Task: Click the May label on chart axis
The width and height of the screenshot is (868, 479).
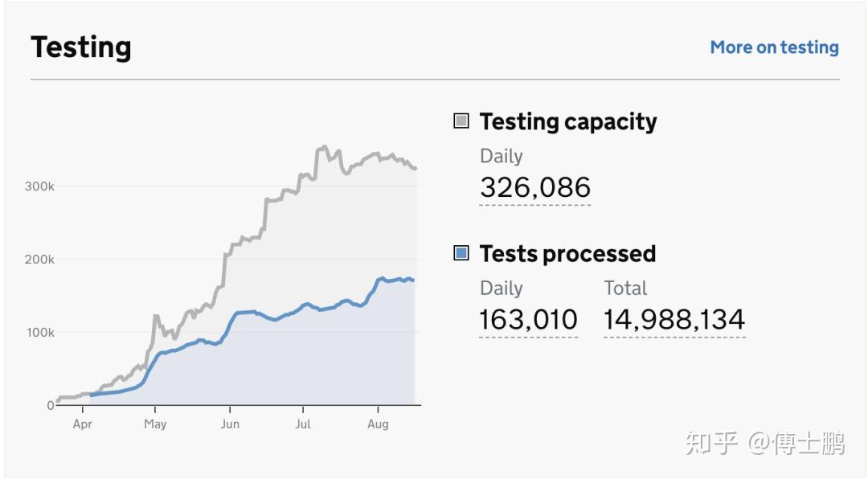Action: pos(155,424)
